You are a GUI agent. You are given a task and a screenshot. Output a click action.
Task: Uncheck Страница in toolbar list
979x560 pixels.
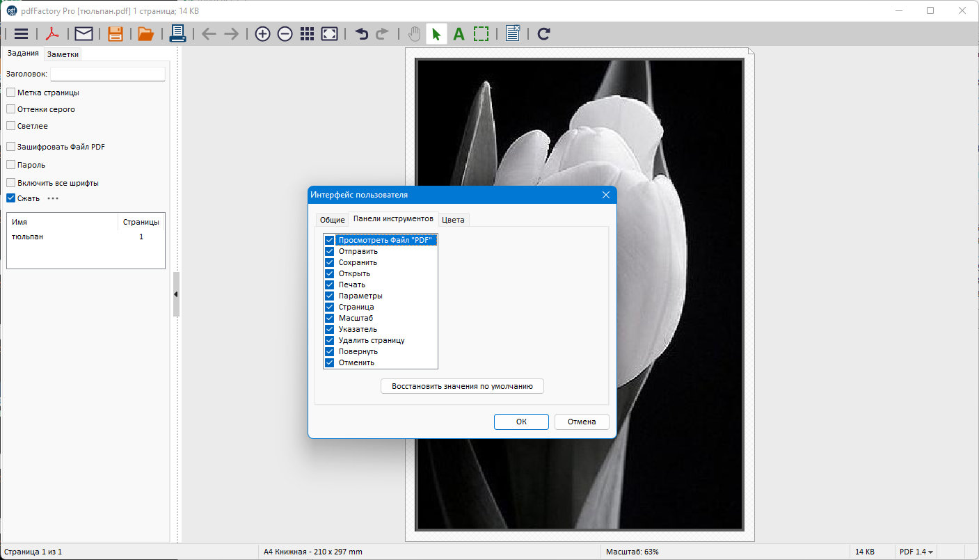(330, 307)
